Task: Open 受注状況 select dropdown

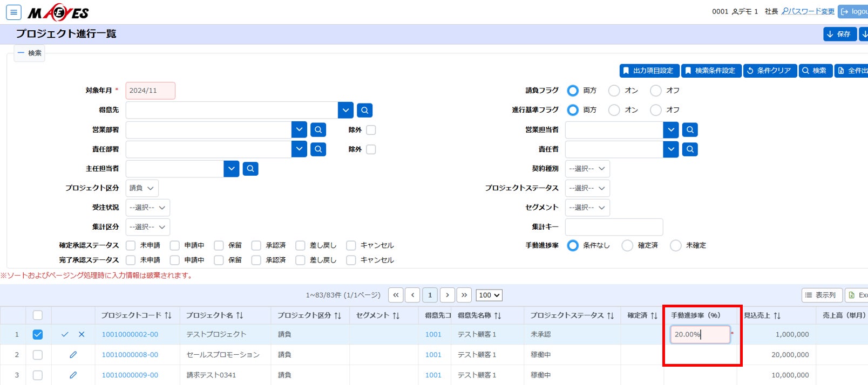Action: click(x=148, y=208)
